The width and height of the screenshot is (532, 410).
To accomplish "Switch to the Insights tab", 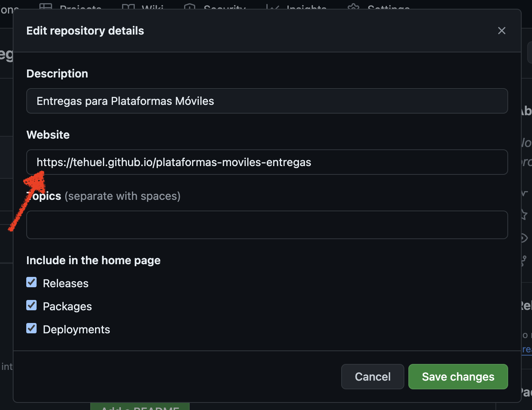I will click(307, 8).
